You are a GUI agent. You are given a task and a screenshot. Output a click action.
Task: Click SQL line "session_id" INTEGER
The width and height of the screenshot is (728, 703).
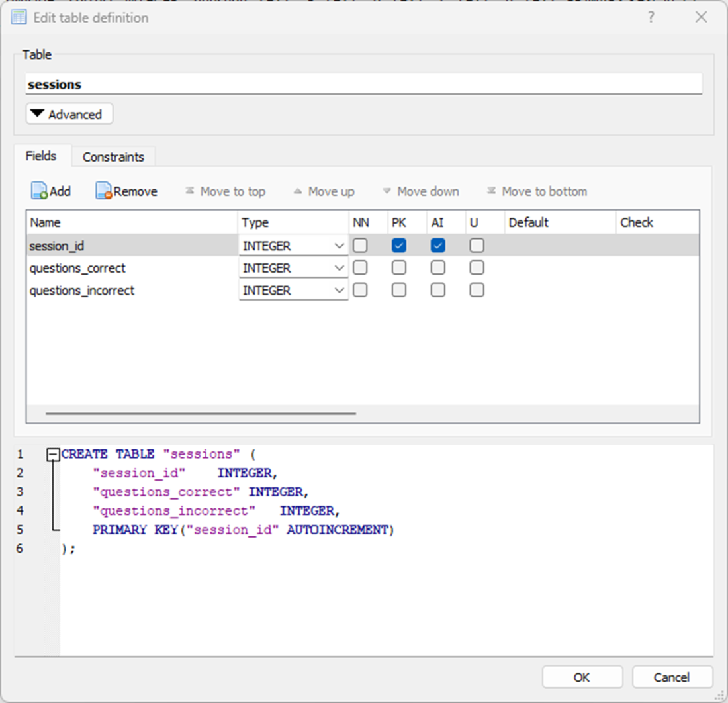[x=185, y=473]
